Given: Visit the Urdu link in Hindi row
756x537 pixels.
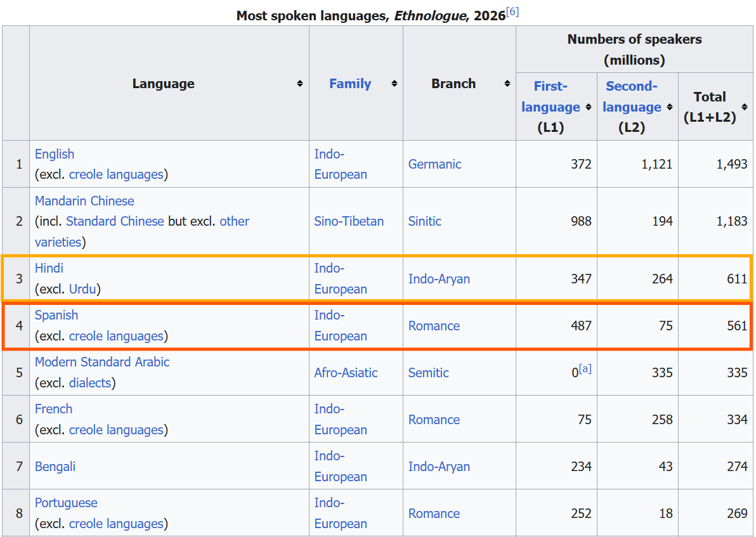Looking at the screenshot, I should pyautogui.click(x=82, y=288).
